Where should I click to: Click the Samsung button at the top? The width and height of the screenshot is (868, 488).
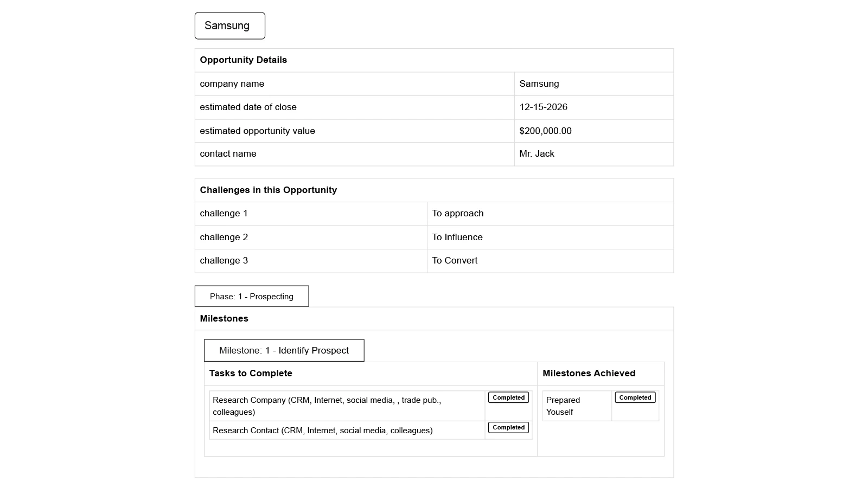(x=229, y=26)
